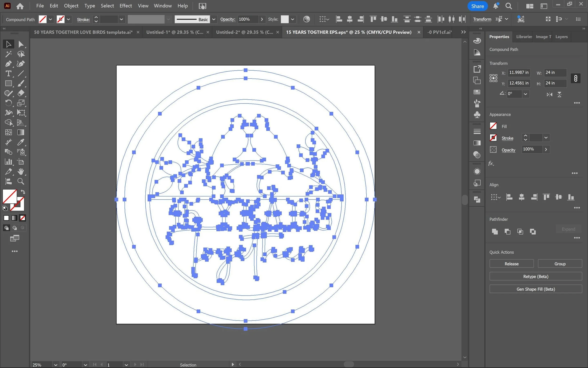Select the Shape Builder tool
This screenshot has height=368, width=588.
[8, 122]
